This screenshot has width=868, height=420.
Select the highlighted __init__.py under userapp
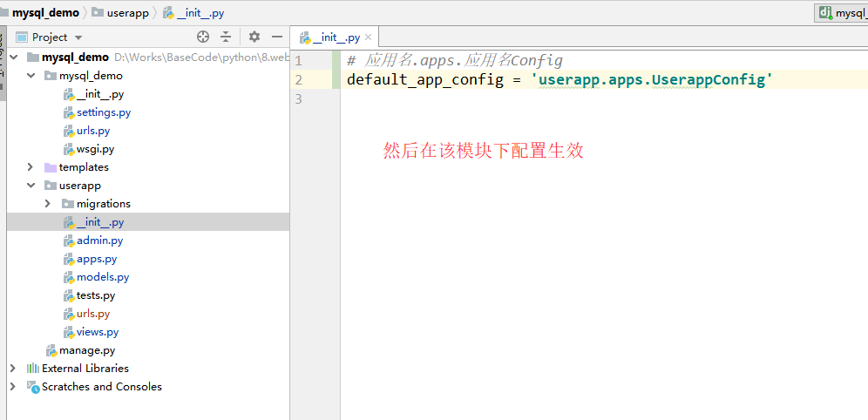(100, 222)
